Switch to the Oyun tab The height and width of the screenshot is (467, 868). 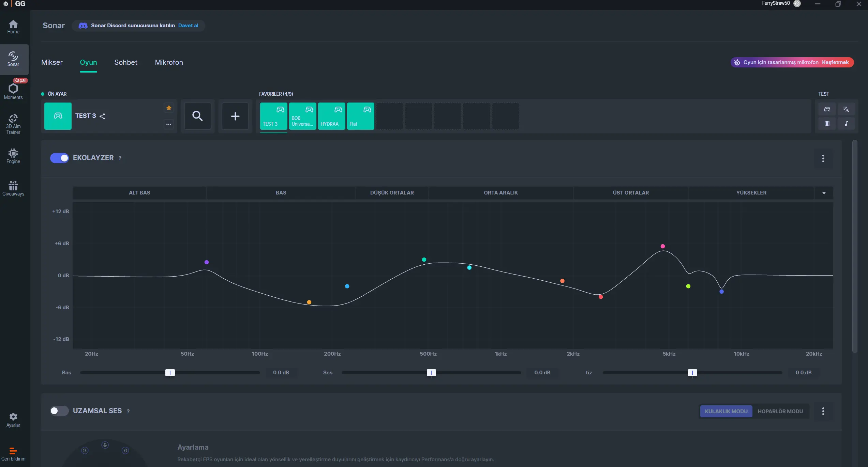[x=89, y=62]
